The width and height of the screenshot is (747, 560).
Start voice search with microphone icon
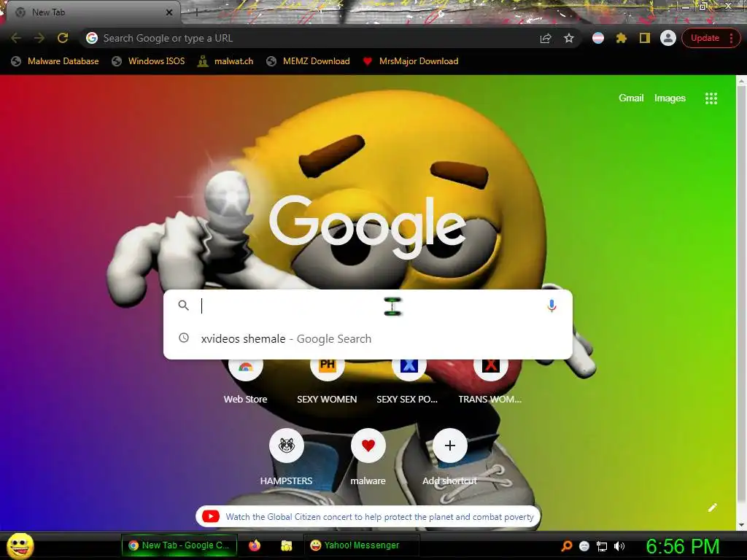[551, 306]
